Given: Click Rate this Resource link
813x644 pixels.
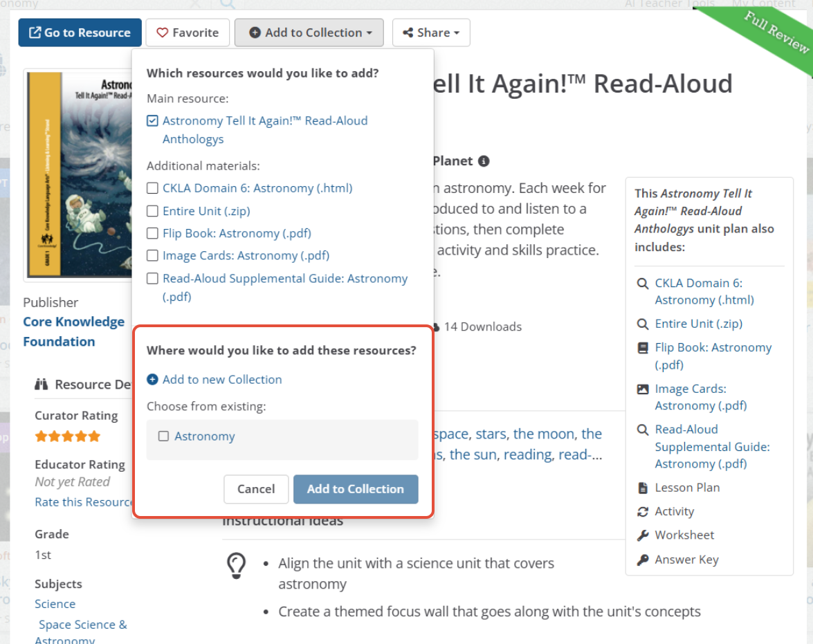Looking at the screenshot, I should pyautogui.click(x=83, y=502).
